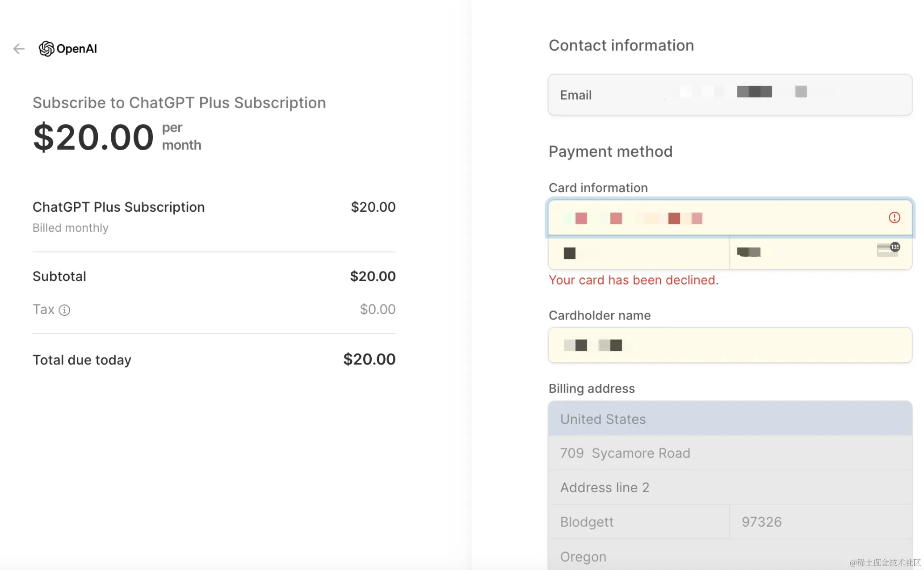
Task: Go back using the left arrow
Action: pos(19,49)
